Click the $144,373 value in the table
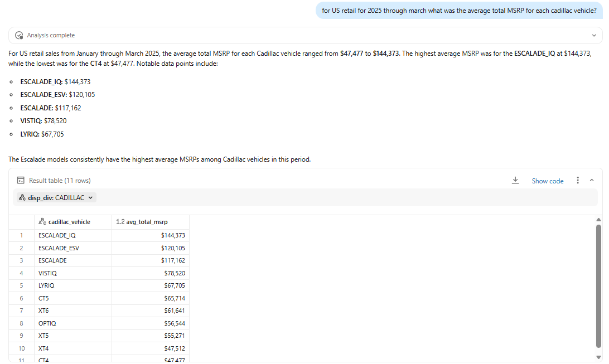This screenshot has width=609, height=364. (x=173, y=236)
